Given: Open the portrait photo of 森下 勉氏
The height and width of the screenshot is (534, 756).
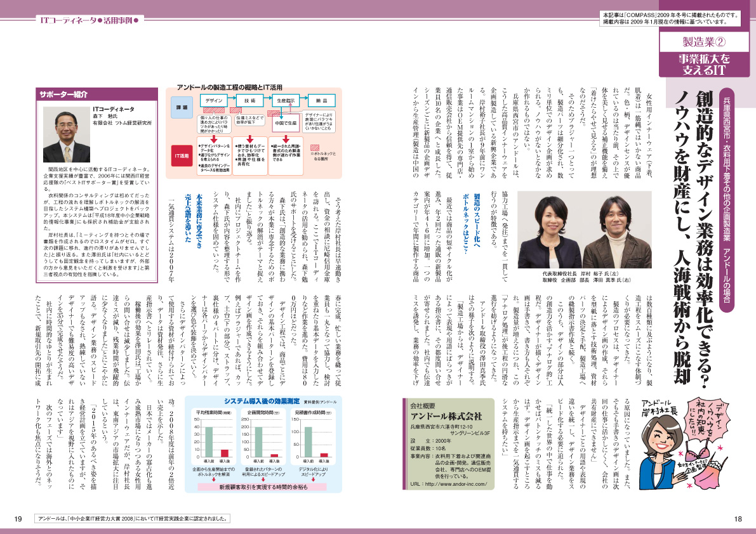Looking at the screenshot, I should (67, 134).
